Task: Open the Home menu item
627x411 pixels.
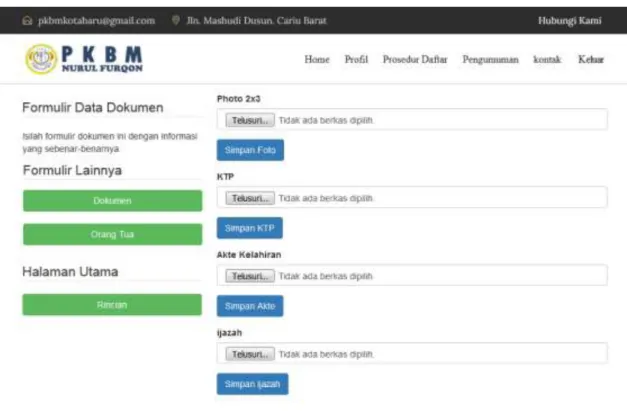Action: coord(317,60)
